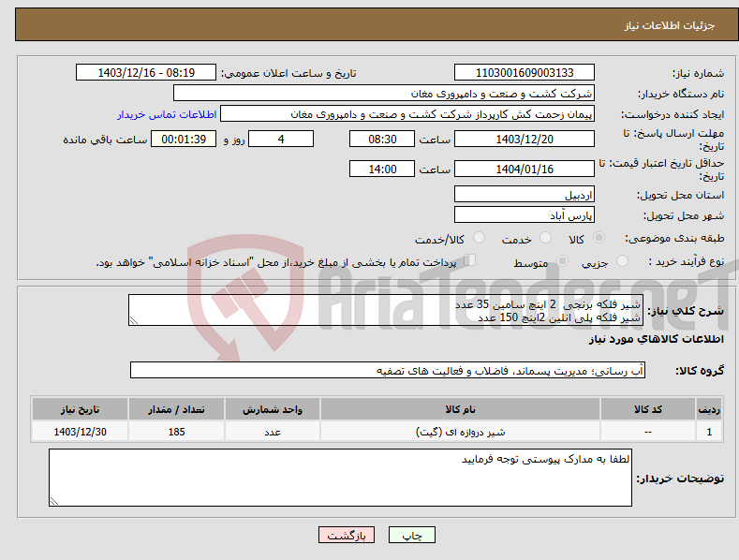Click the countdown field 00:01:39
739x560 pixels.
[x=184, y=139]
